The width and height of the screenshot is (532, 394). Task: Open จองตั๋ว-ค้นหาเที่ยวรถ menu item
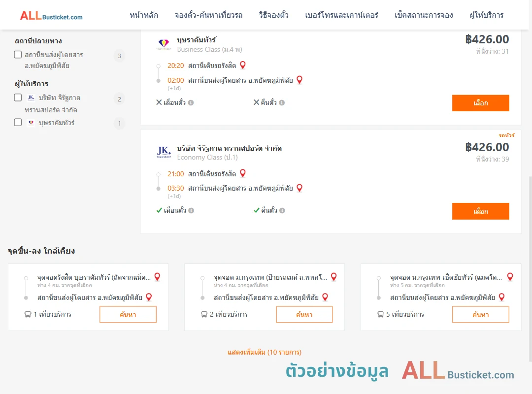[208, 15]
